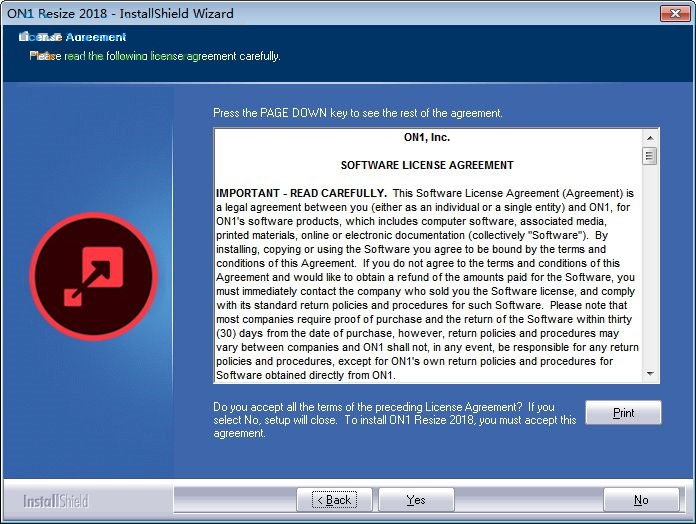Print the license agreement
The image size is (696, 524).
(623, 413)
